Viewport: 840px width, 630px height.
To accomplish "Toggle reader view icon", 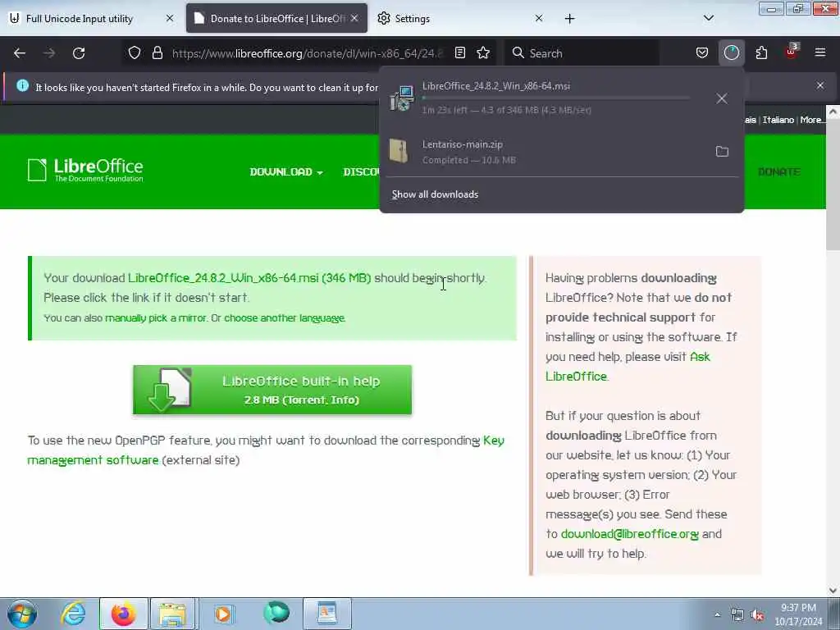I will [x=460, y=53].
